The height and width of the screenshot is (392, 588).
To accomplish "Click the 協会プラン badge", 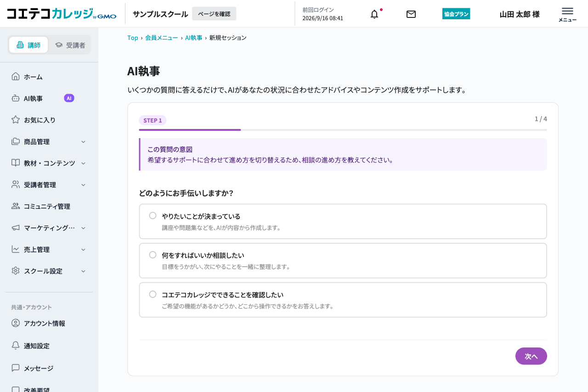I will click(456, 14).
